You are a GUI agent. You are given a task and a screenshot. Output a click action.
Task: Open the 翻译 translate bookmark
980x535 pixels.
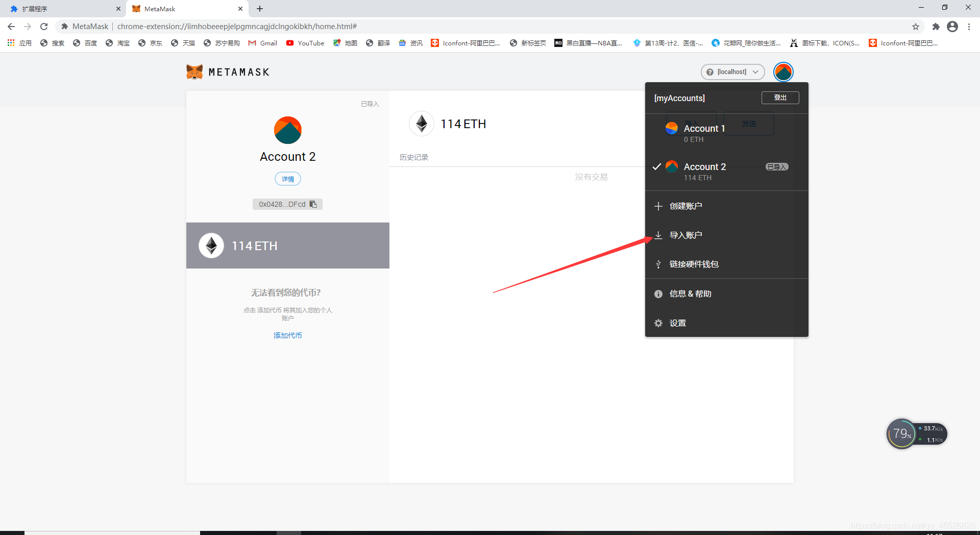tap(378, 43)
